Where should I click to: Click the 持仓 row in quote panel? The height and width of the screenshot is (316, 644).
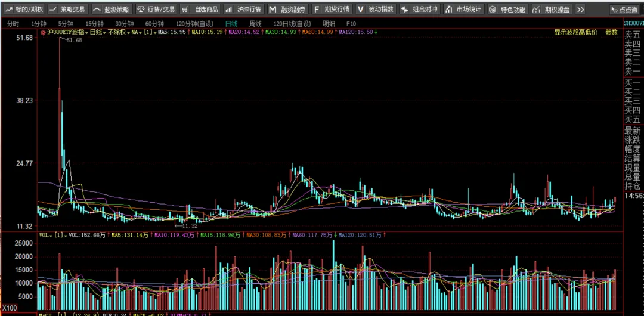tap(633, 186)
